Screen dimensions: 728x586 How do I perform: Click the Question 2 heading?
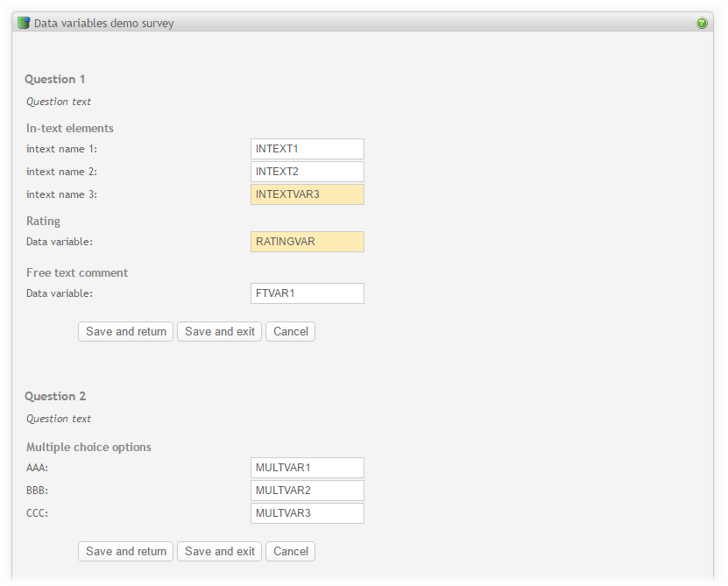pos(55,397)
